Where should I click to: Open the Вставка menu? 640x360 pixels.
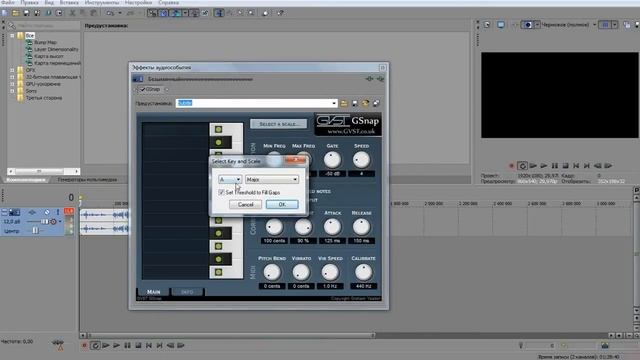(x=69, y=2)
